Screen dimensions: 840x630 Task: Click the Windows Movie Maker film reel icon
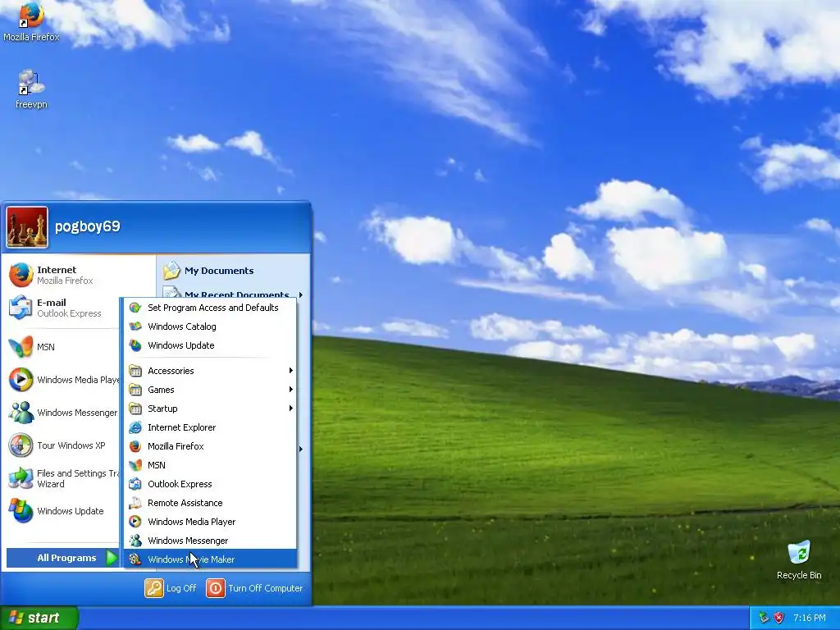135,559
